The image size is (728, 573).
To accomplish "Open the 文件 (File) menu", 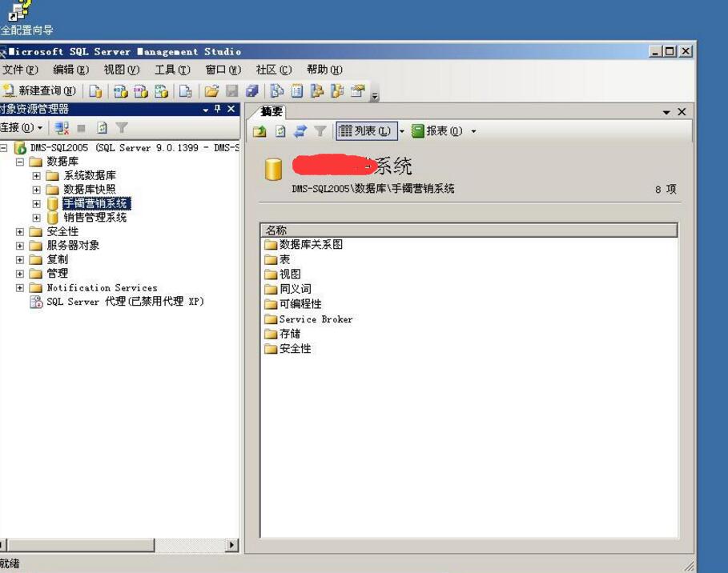I will click(20, 70).
